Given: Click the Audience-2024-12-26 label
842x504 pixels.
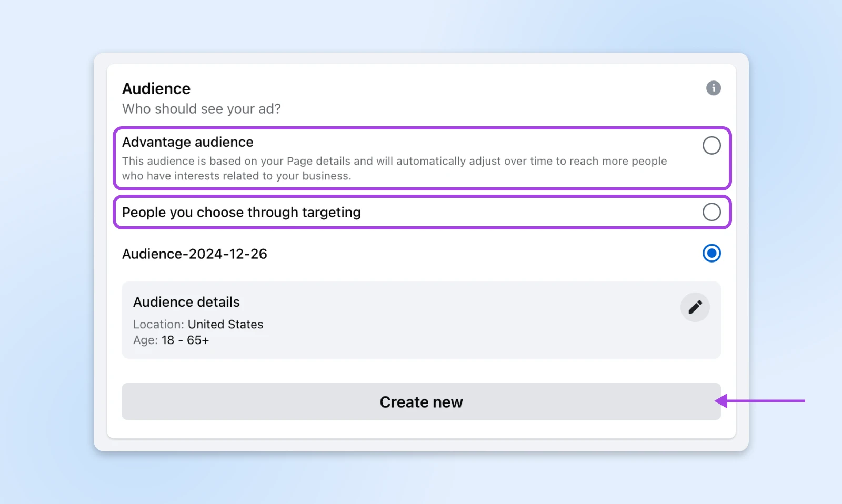Looking at the screenshot, I should click(x=195, y=254).
